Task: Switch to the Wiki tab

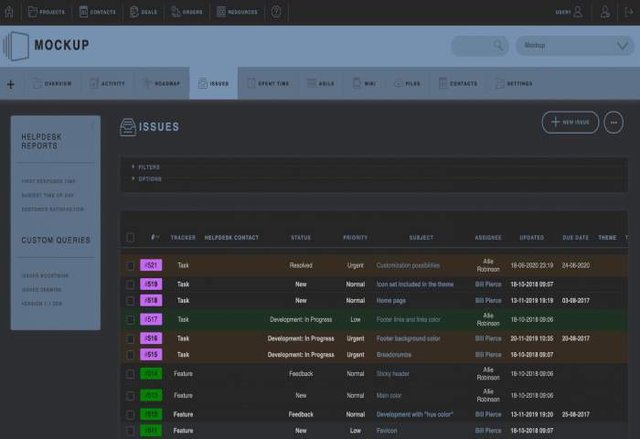Action: click(x=364, y=84)
